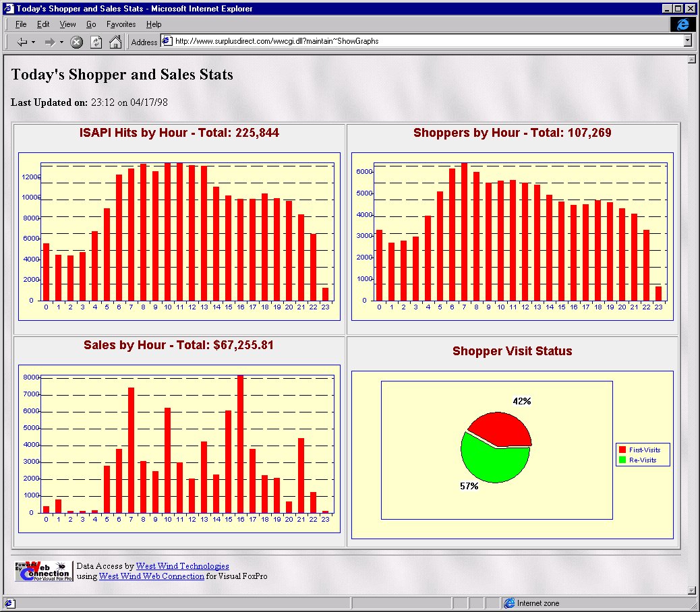Image resolution: width=700 pixels, height=612 pixels.
Task: Click the "ISAPI Hits by Hour - Total: 225,844" title
Action: [179, 133]
